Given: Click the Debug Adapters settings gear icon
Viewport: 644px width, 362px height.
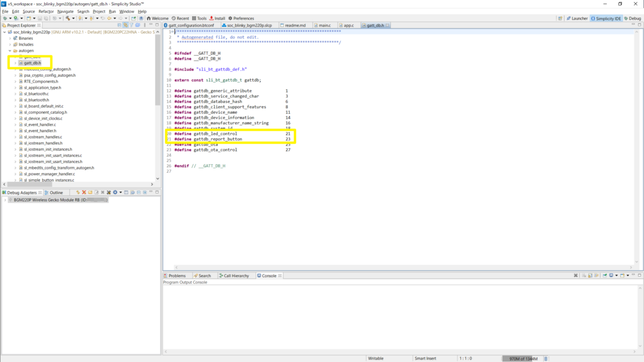Looking at the screenshot, I should [x=115, y=193].
